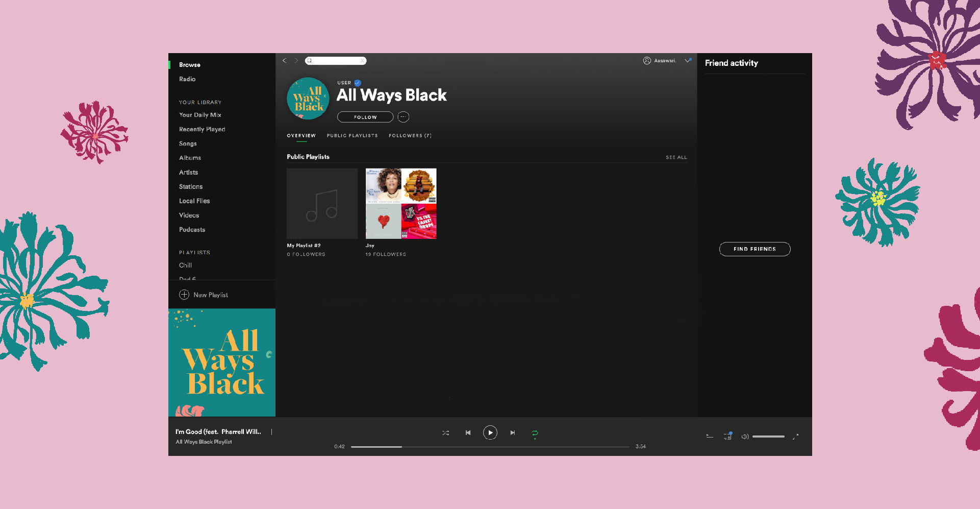The width and height of the screenshot is (980, 509).
Task: Follow the All Ways Black user
Action: coord(365,117)
